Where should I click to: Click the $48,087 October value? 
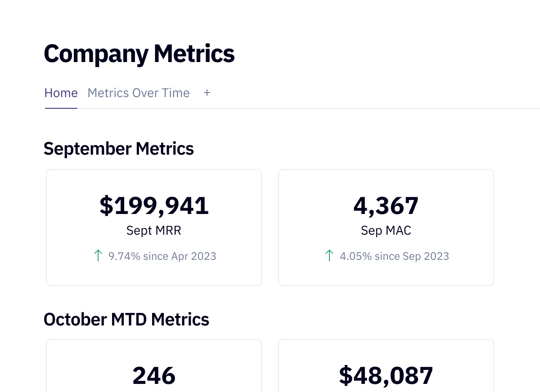[x=386, y=376]
